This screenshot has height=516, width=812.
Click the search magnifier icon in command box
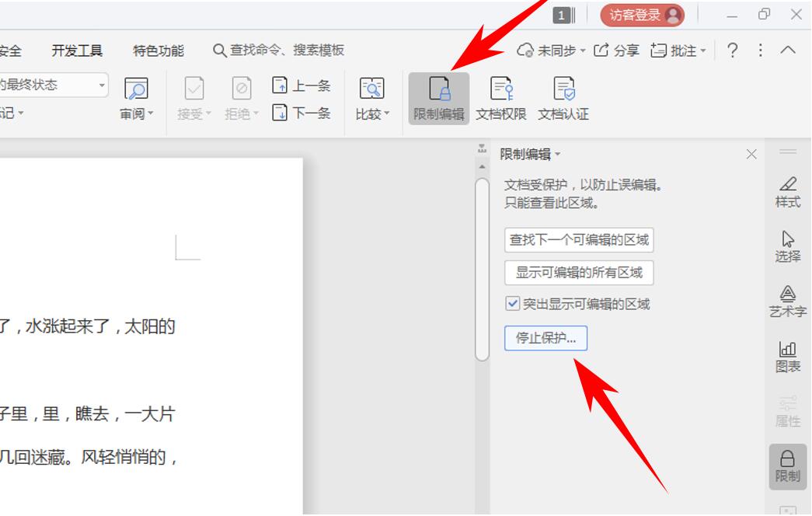[220, 51]
